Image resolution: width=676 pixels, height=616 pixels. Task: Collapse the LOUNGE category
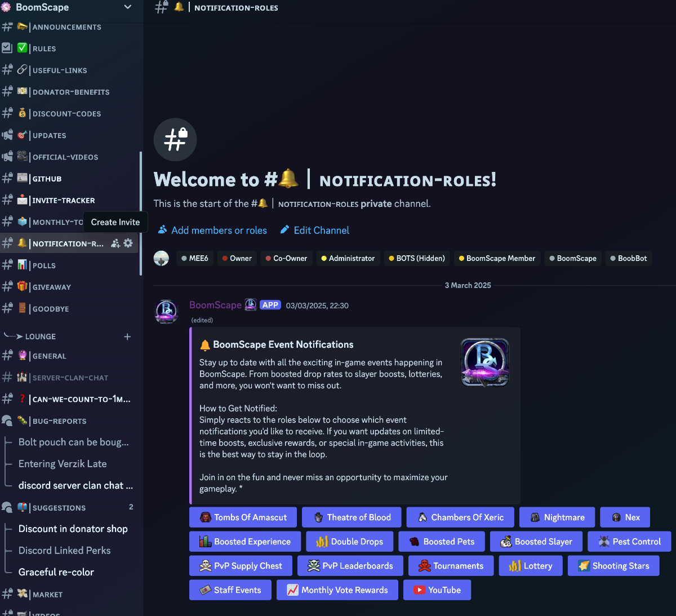pyautogui.click(x=41, y=336)
